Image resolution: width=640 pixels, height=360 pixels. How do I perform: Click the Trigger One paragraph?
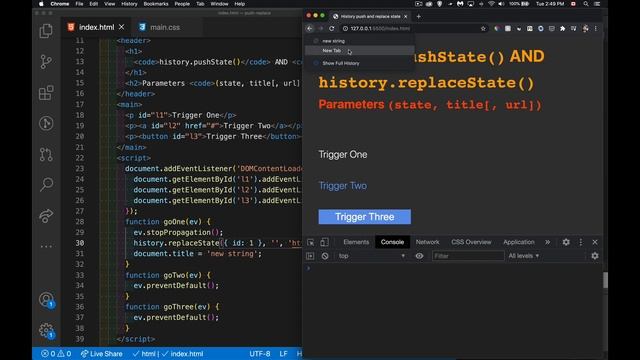coord(342,155)
